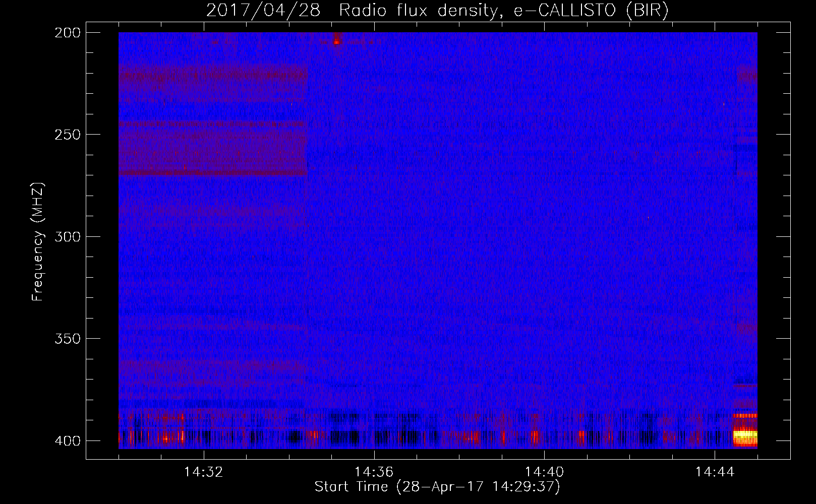This screenshot has height=504, width=816.
Task: Click the 250 frequency tick label
Action: pyautogui.click(x=67, y=135)
